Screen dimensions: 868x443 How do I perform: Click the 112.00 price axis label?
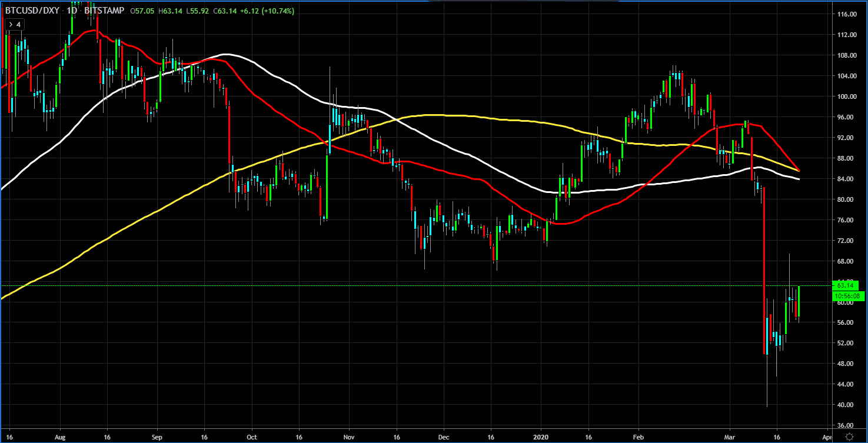pos(846,35)
